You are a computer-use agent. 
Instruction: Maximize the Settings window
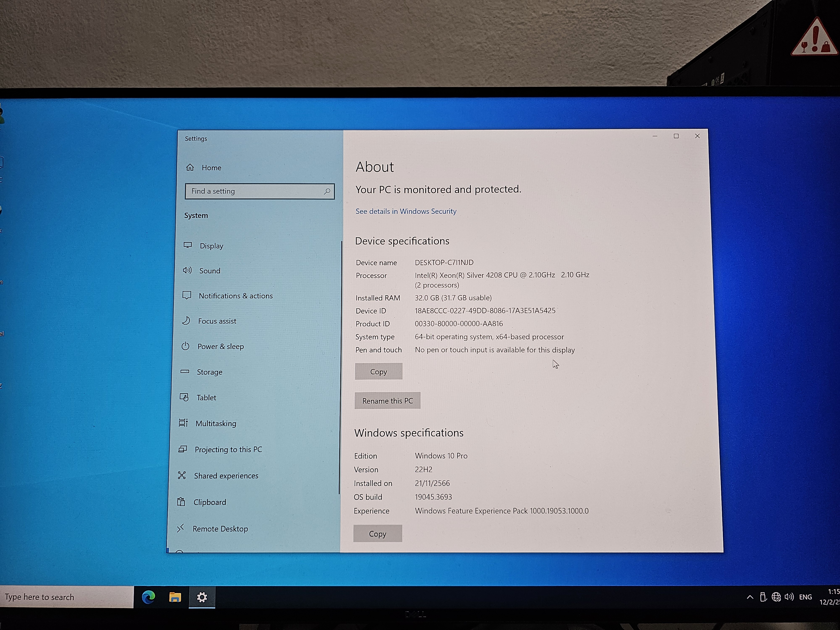[676, 136]
